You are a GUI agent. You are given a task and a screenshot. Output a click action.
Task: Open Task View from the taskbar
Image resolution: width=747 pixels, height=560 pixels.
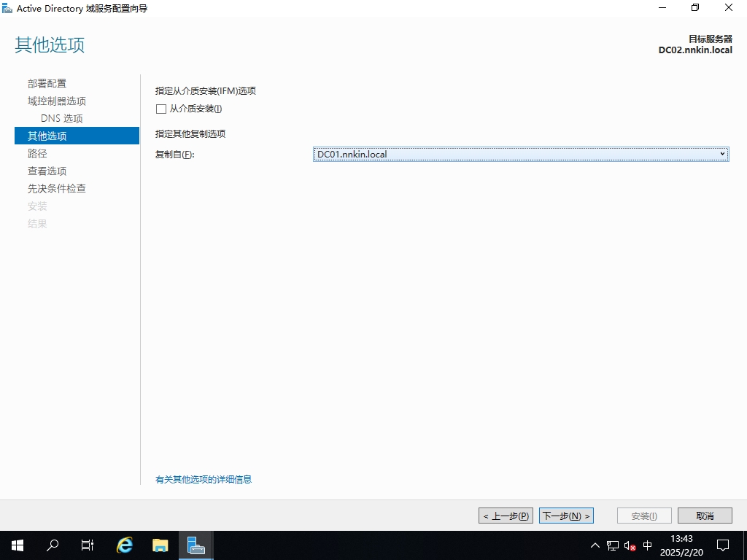(x=88, y=545)
